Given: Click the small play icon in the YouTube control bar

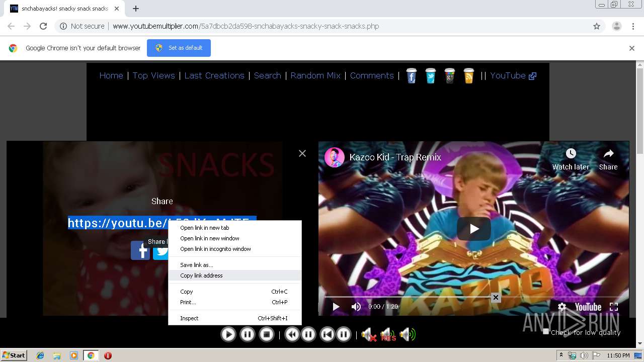Looking at the screenshot, I should (x=336, y=307).
